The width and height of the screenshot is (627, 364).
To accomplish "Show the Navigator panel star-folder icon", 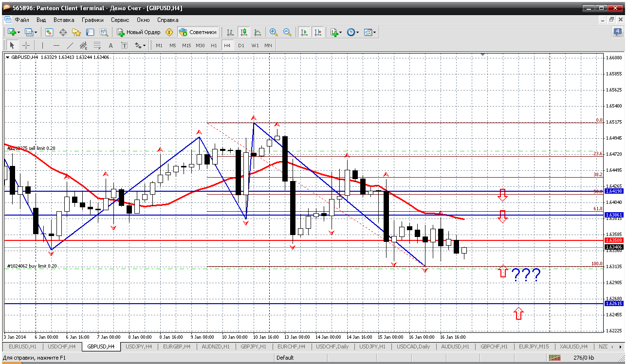I will [76, 32].
